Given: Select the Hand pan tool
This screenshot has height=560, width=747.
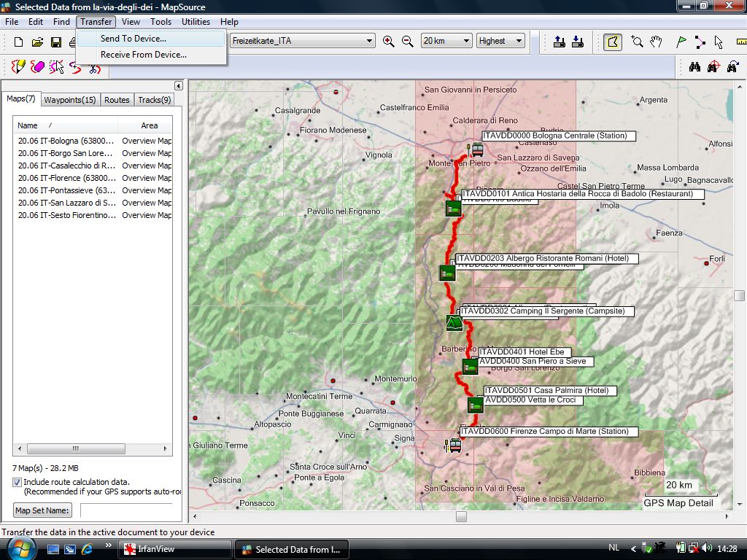Looking at the screenshot, I should tap(657, 42).
